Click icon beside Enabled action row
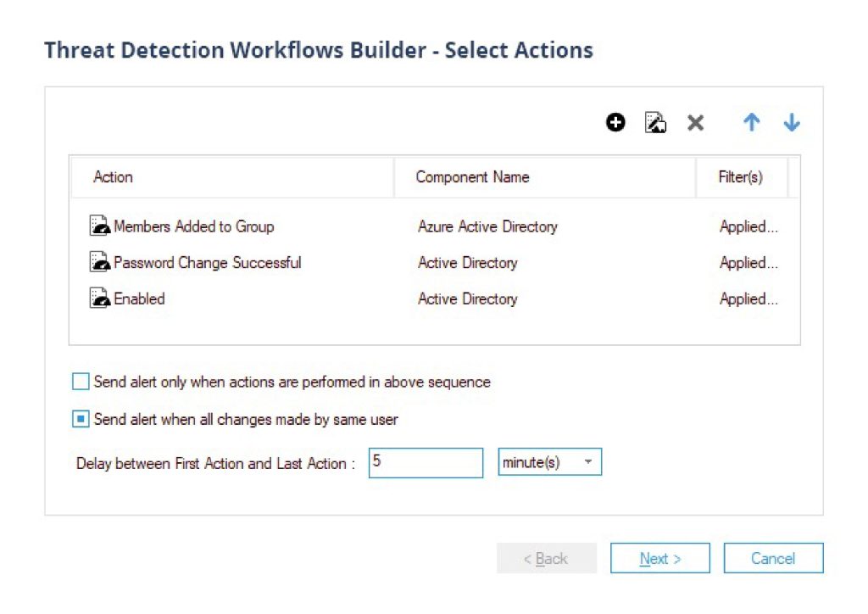The width and height of the screenshot is (868, 614). (x=100, y=298)
